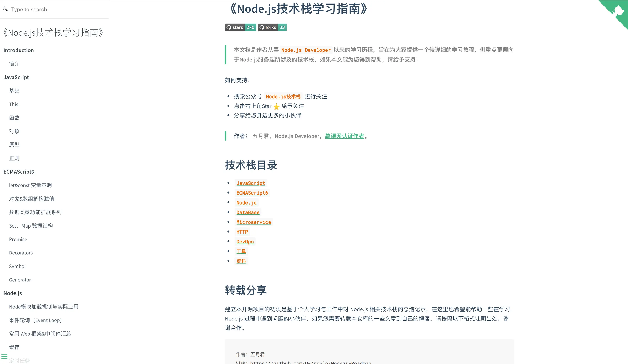The width and height of the screenshot is (628, 364).
Task: Click the forks 33 badge
Action: 272,27
